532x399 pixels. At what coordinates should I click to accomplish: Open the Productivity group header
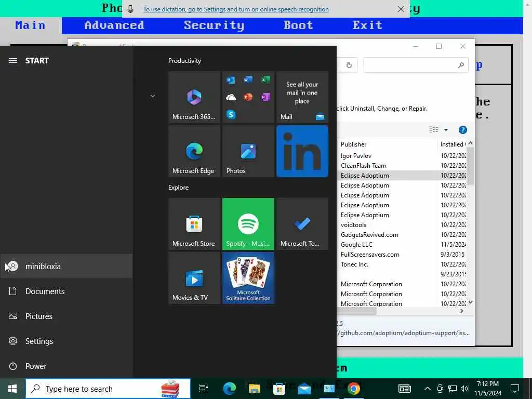click(184, 61)
